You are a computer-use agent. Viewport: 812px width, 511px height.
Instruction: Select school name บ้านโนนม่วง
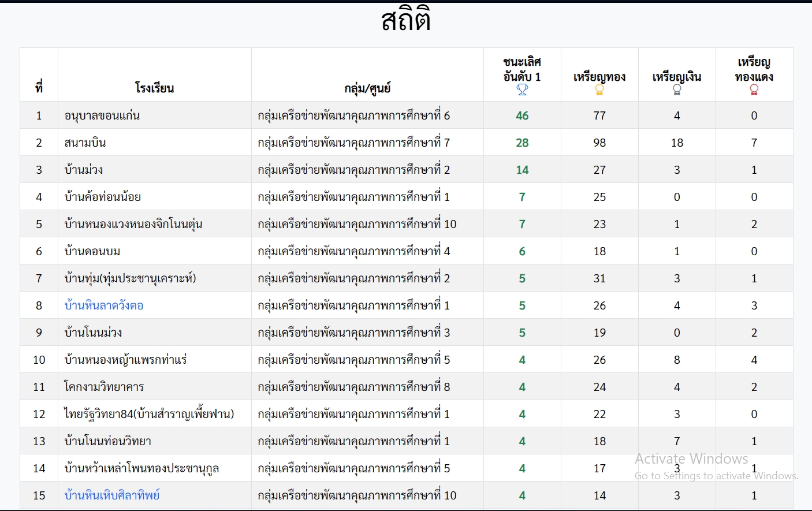93,333
